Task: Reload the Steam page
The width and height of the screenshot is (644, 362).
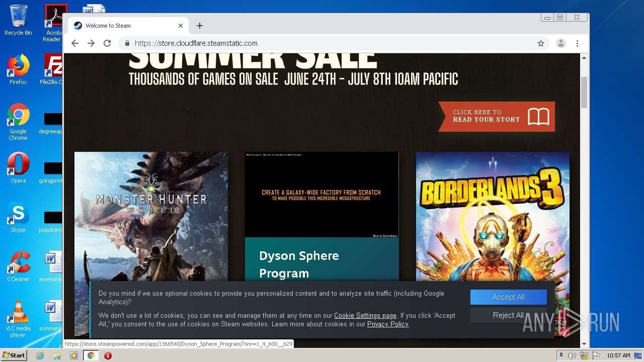Action: tap(107, 43)
